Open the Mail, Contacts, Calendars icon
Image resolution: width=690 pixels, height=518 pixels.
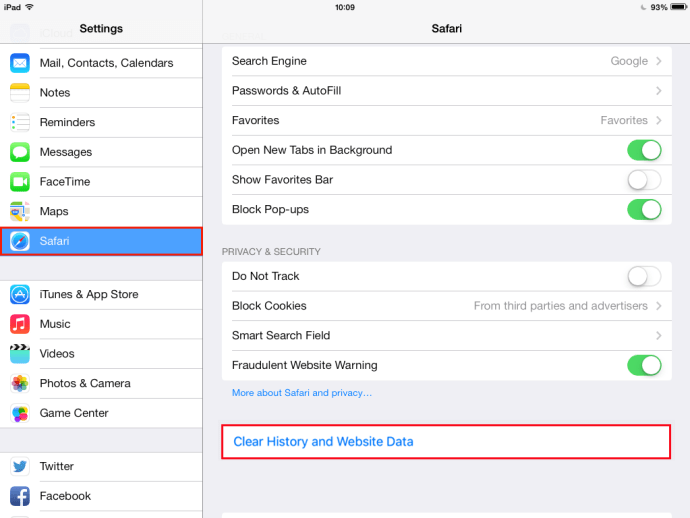coord(20,63)
